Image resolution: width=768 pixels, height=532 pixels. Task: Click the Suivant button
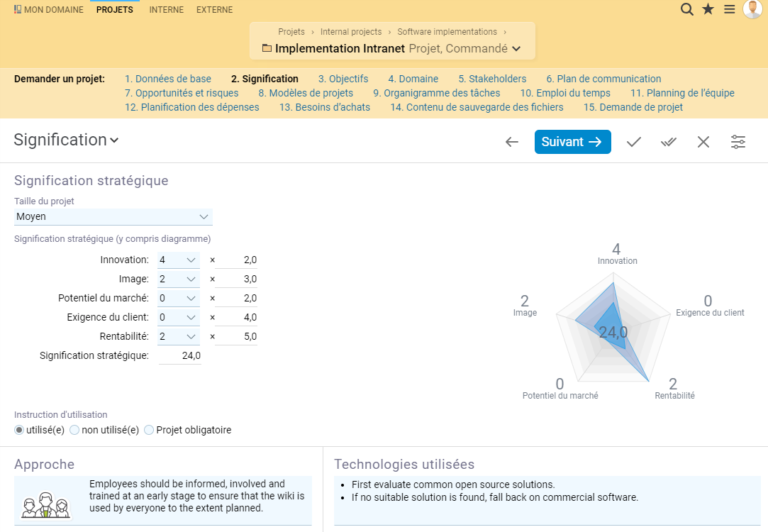click(x=572, y=142)
